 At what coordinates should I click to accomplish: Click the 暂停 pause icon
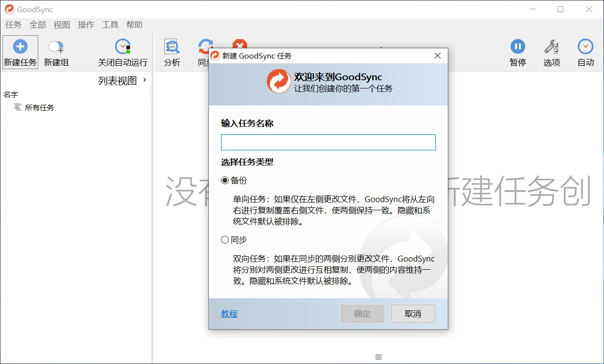click(x=518, y=46)
